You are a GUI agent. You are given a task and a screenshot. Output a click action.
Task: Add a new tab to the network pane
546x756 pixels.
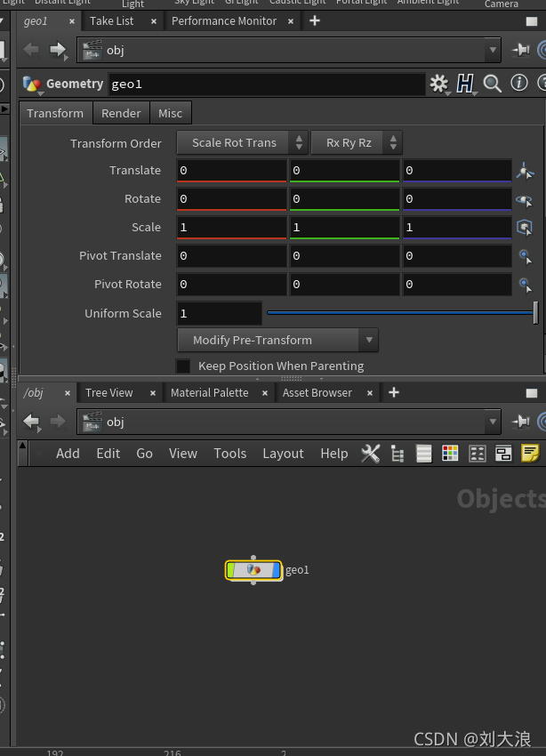point(394,392)
